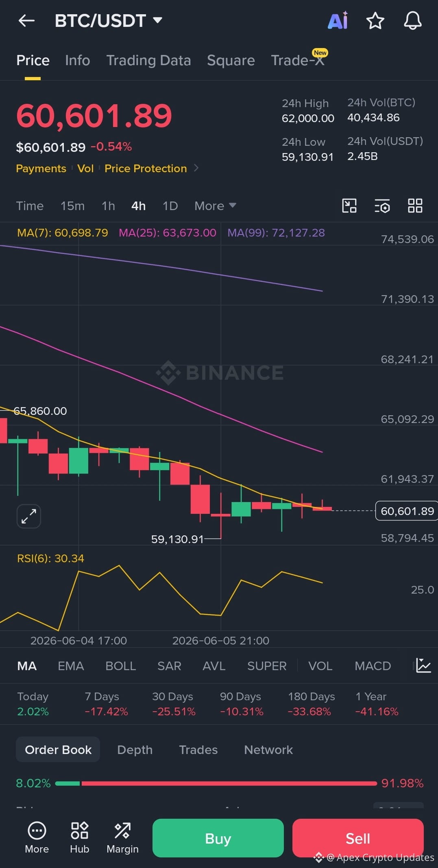Image resolution: width=438 pixels, height=868 pixels.
Task: Open chart settings icon
Action: pos(382,206)
